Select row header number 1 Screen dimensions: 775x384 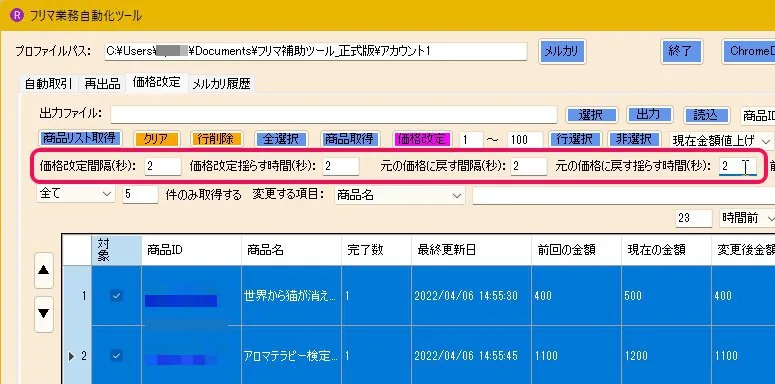pyautogui.click(x=77, y=296)
